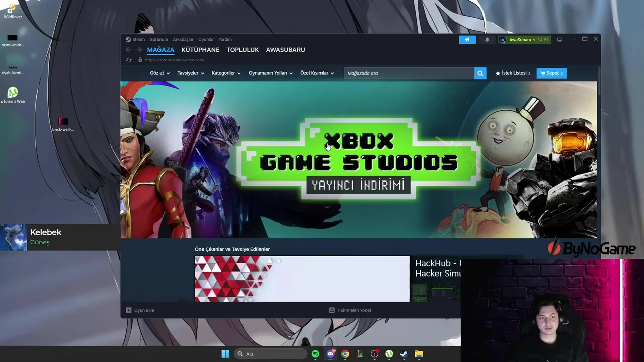Select the brick-wall desktop file
644x362 pixels.
pos(63,124)
